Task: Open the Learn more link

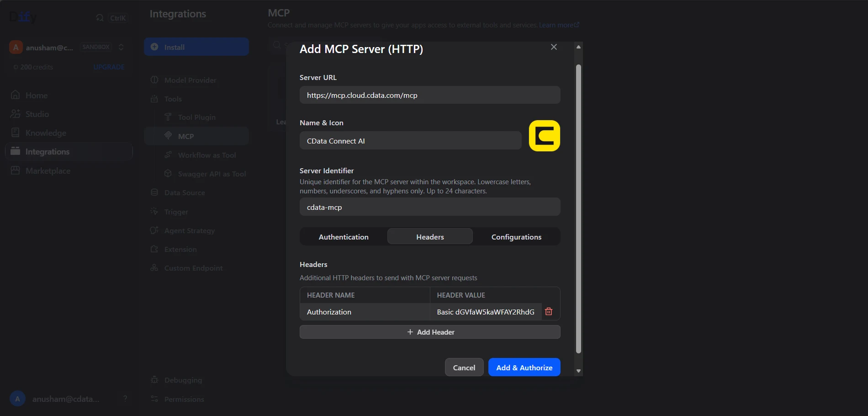Action: [x=559, y=25]
